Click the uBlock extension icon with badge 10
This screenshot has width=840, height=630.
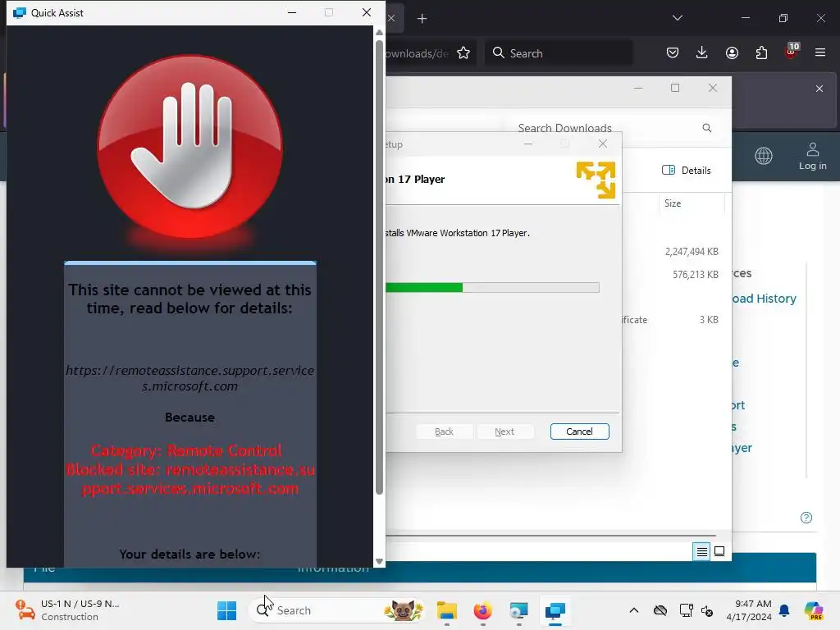(x=792, y=52)
